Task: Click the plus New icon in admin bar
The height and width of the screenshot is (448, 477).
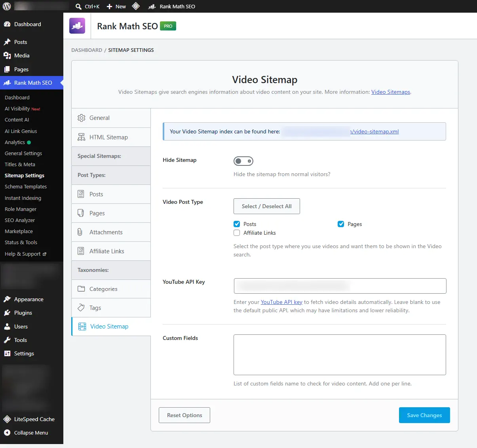Action: click(x=110, y=6)
